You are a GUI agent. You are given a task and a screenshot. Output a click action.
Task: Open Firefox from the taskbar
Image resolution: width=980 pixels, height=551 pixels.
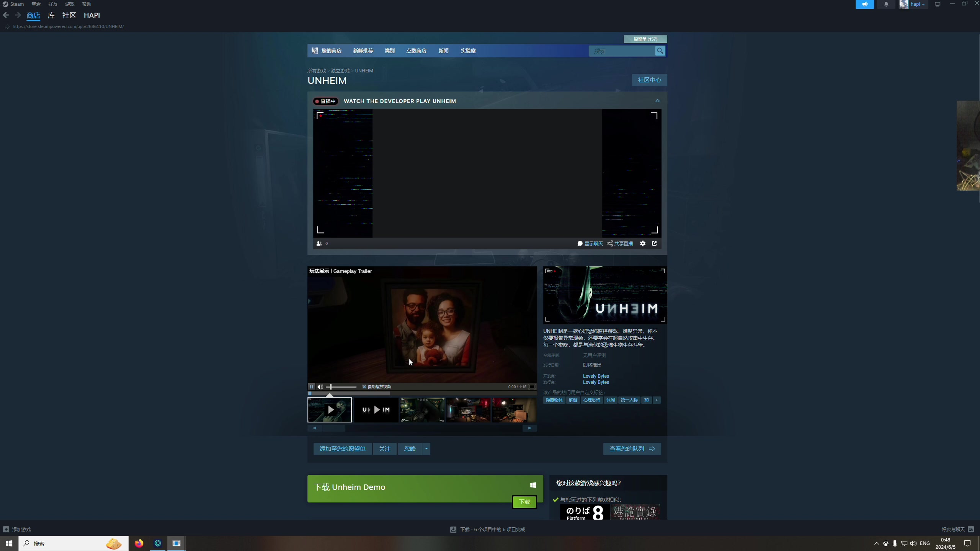pyautogui.click(x=139, y=543)
